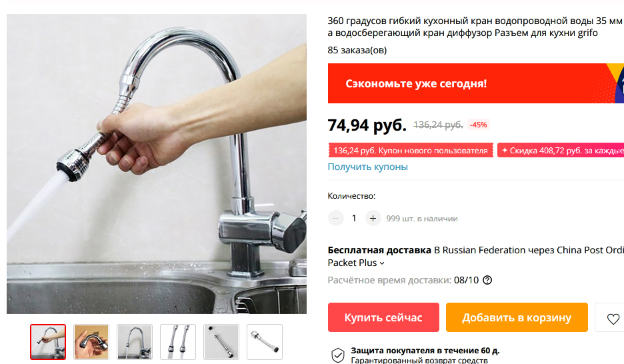Image resolution: width=624 pixels, height=364 pixels.
Task: Click Скидка 408,72 руб. discount tag
Action: pos(561,151)
